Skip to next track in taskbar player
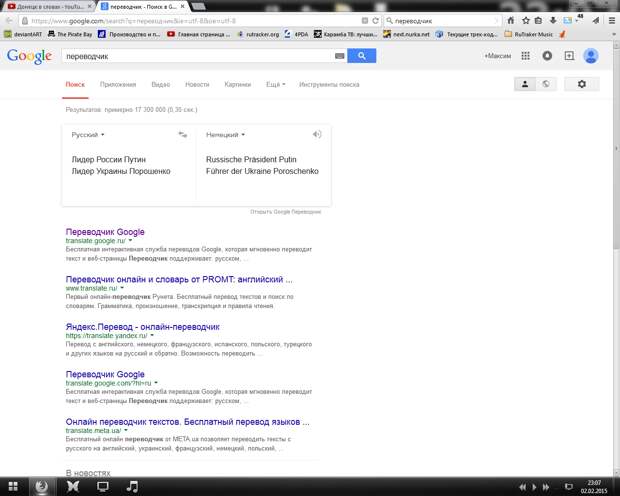The width and height of the screenshot is (620, 496). click(546, 487)
